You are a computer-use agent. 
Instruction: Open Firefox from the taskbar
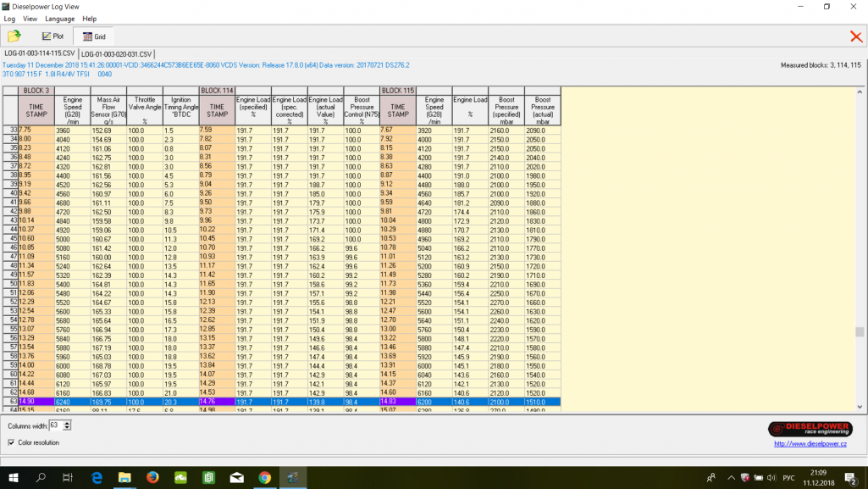point(152,478)
